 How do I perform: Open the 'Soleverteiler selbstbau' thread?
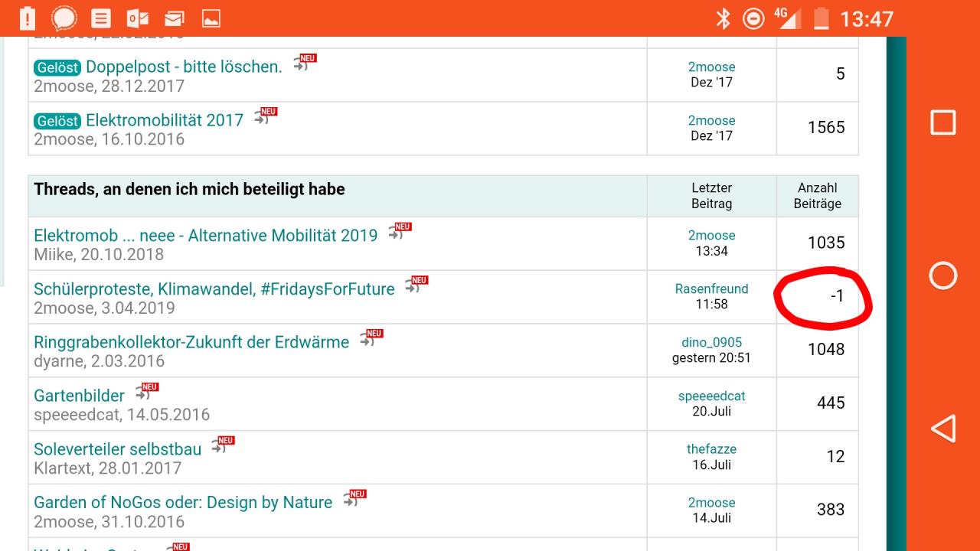click(118, 449)
